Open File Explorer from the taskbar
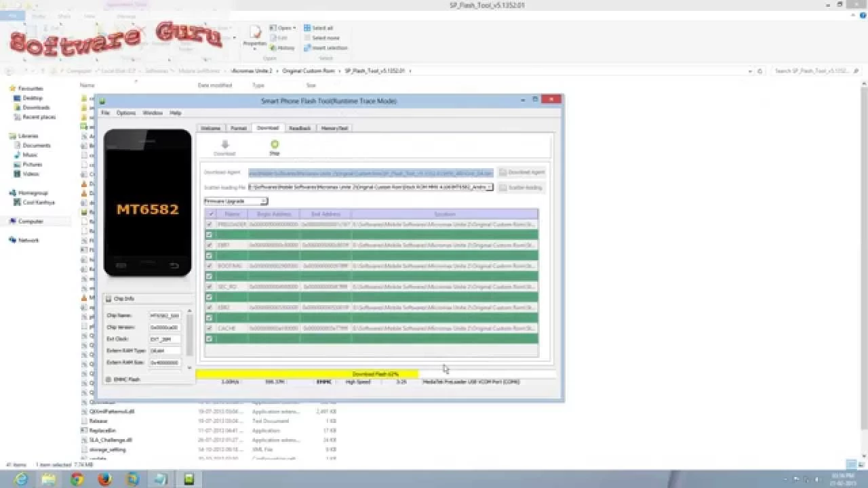 tap(49, 479)
